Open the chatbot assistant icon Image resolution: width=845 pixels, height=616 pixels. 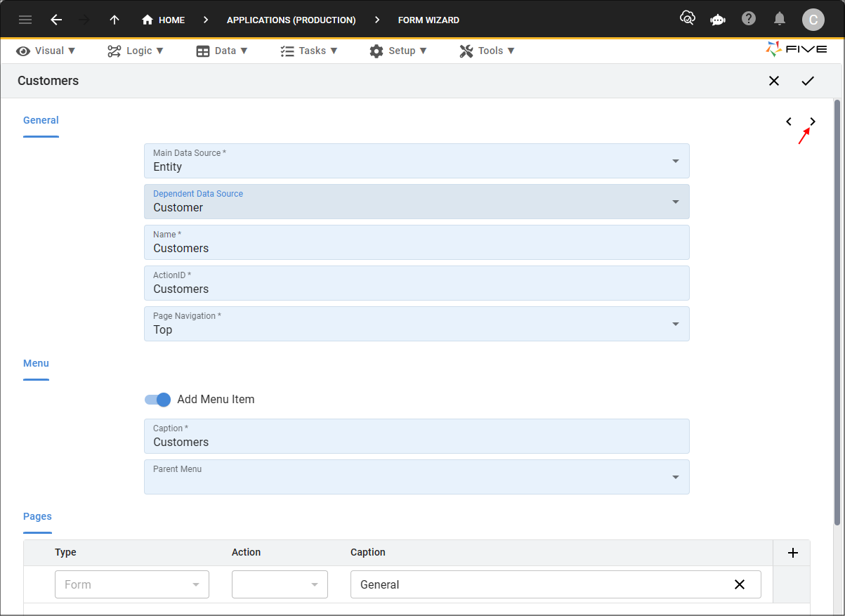[718, 20]
